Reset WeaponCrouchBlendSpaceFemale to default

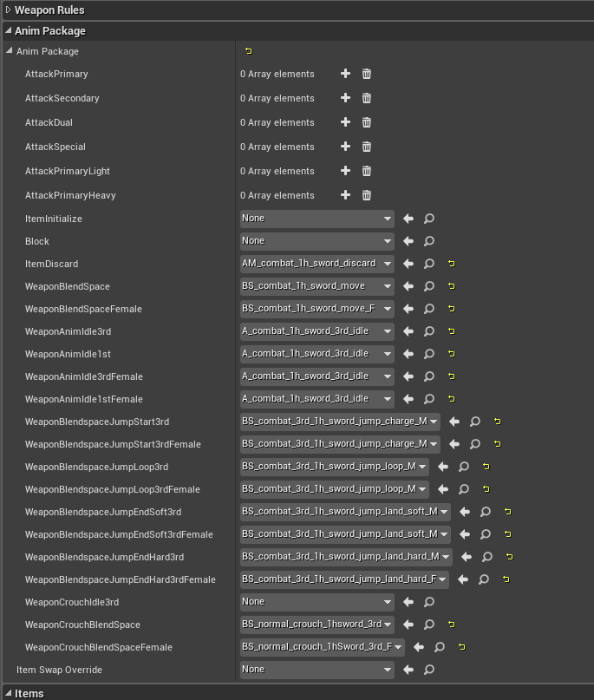(x=461, y=647)
